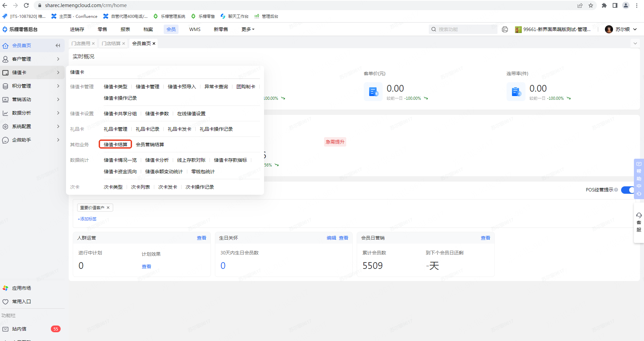644x341 pixels.
Task: Expand the 数据分析 sidebar chevron
Action: click(x=58, y=113)
